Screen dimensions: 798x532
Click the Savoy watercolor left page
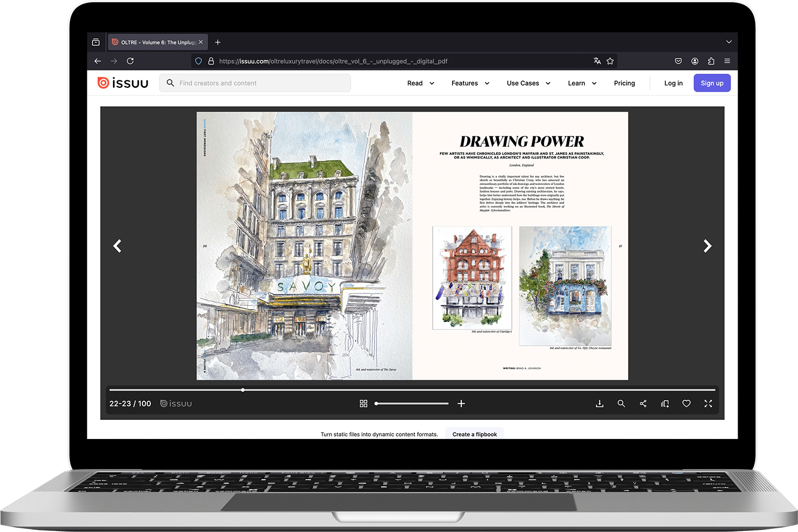pos(304,246)
